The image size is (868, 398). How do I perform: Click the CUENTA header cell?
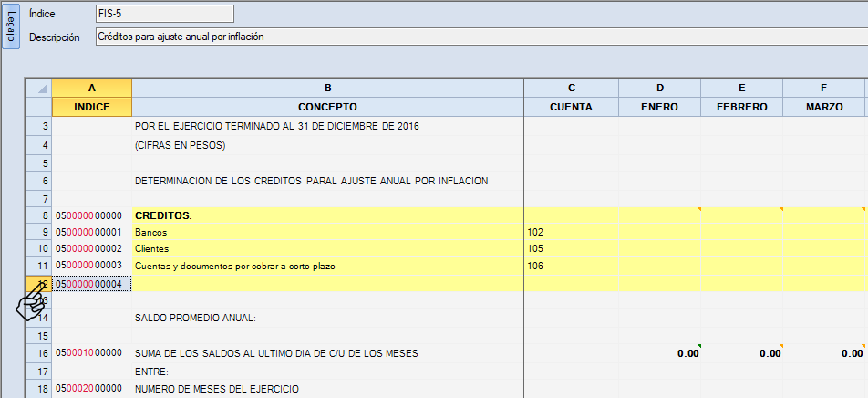point(571,107)
